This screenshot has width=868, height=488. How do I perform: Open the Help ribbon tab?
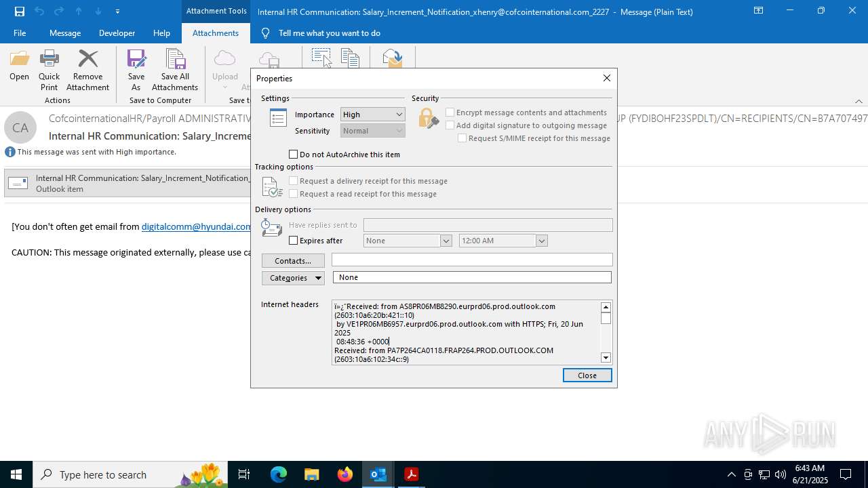161,33
